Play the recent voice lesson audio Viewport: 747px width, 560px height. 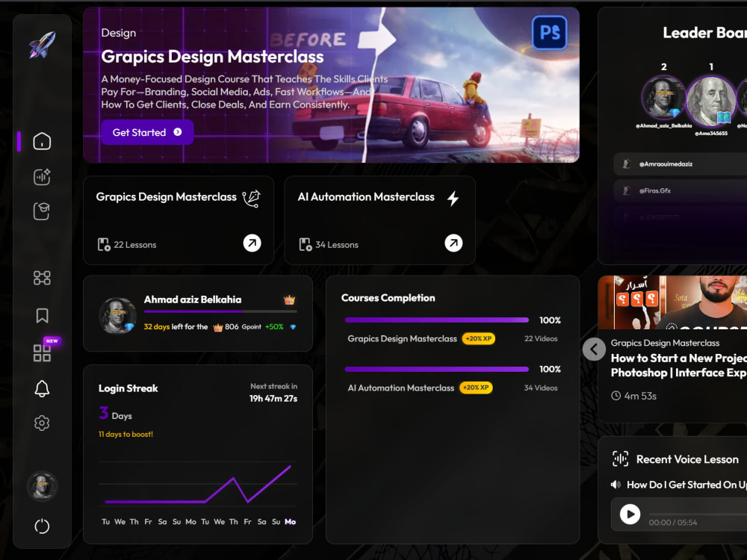(630, 514)
